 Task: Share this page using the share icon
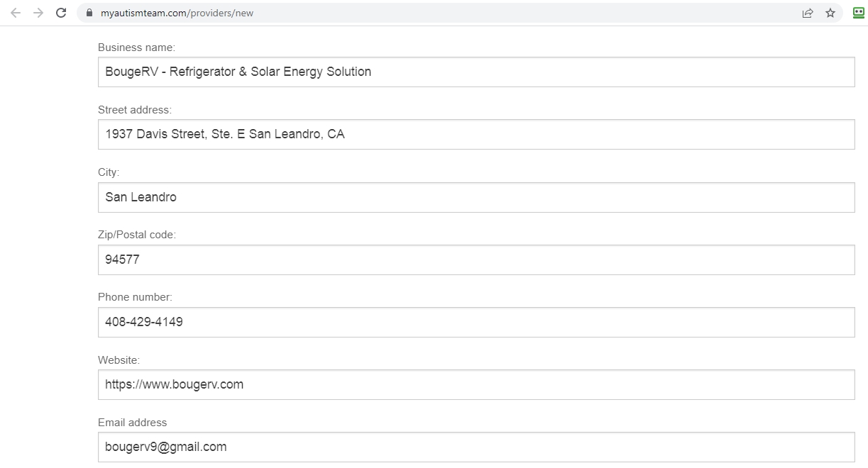tap(808, 13)
